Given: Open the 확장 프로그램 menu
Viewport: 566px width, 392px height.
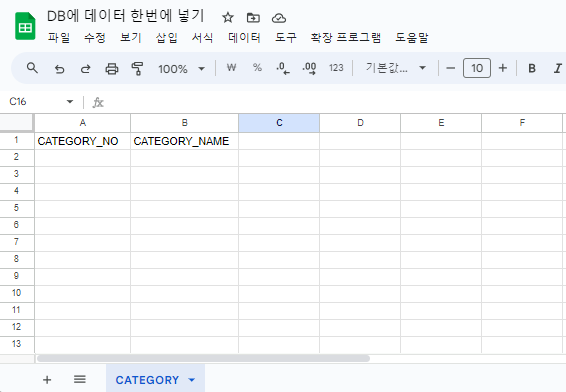Looking at the screenshot, I should [346, 38].
